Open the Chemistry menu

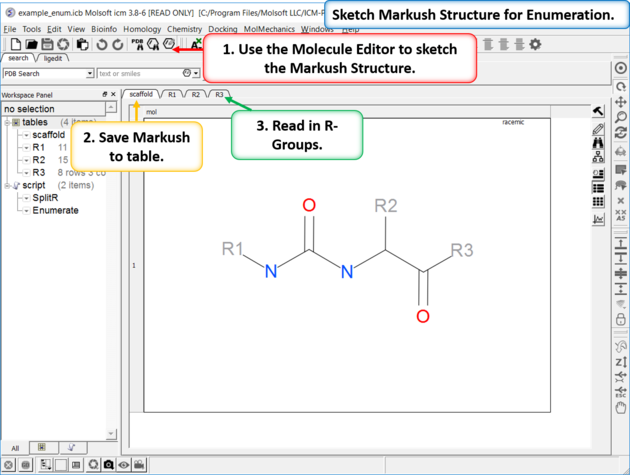[x=184, y=29]
